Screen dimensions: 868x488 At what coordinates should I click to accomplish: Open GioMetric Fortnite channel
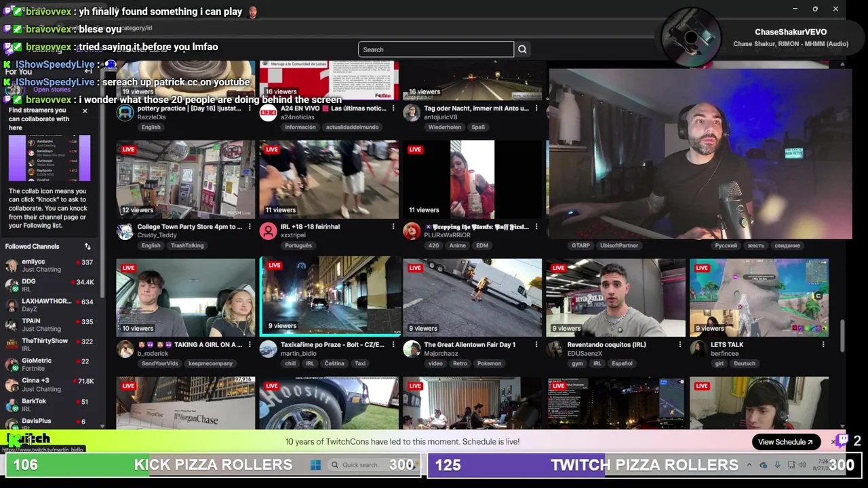pos(51,365)
